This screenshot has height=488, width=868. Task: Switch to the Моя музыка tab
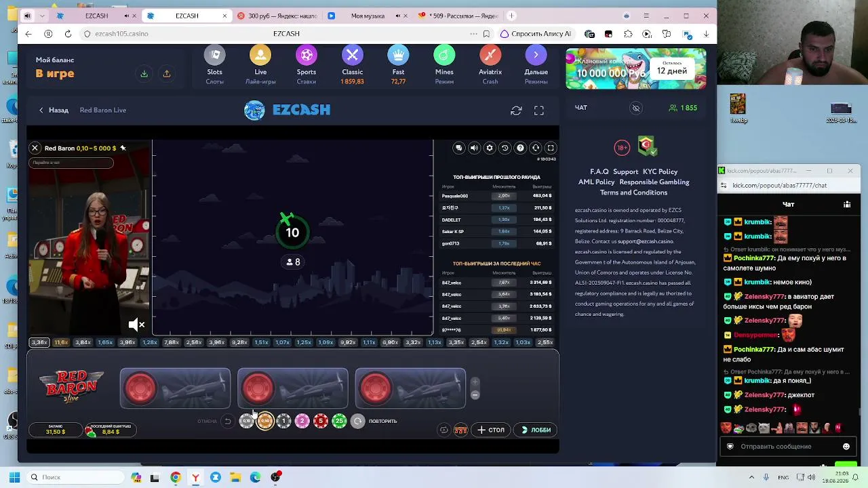[367, 16]
